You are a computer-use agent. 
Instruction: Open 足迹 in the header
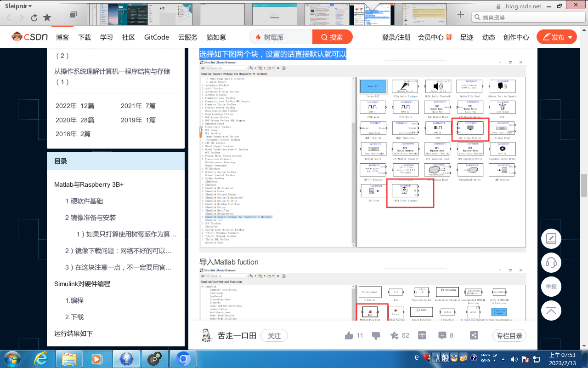pos(467,37)
